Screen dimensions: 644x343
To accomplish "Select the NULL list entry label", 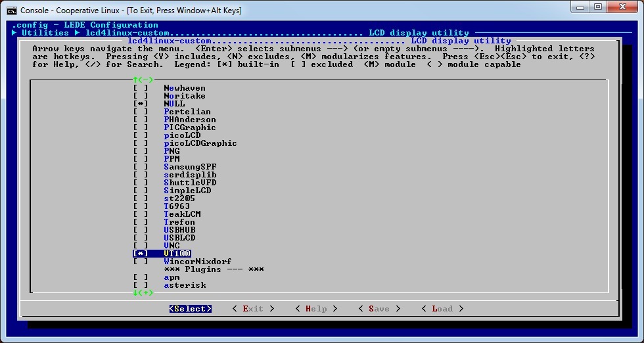I will [x=175, y=104].
